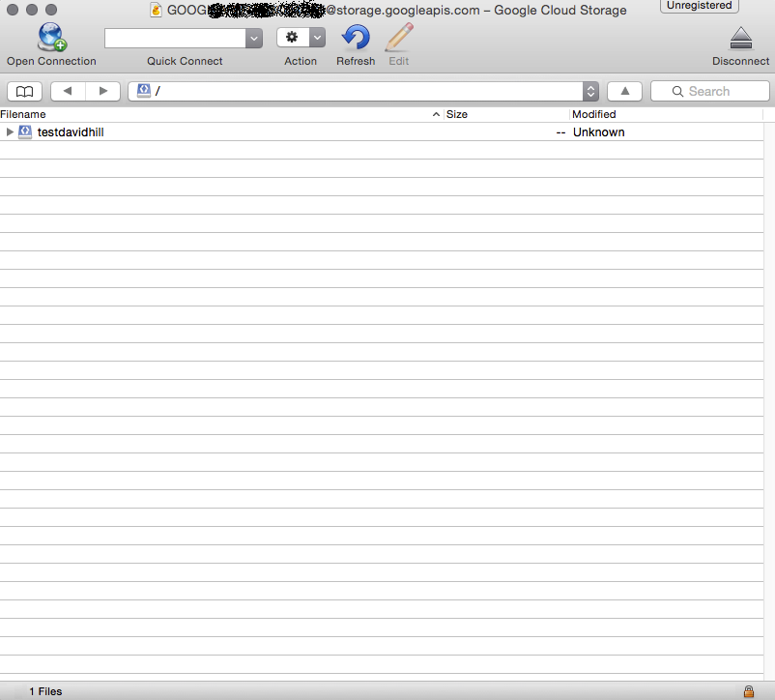The height and width of the screenshot is (700, 775).
Task: Click the Unknown modified value
Action: coord(598,132)
